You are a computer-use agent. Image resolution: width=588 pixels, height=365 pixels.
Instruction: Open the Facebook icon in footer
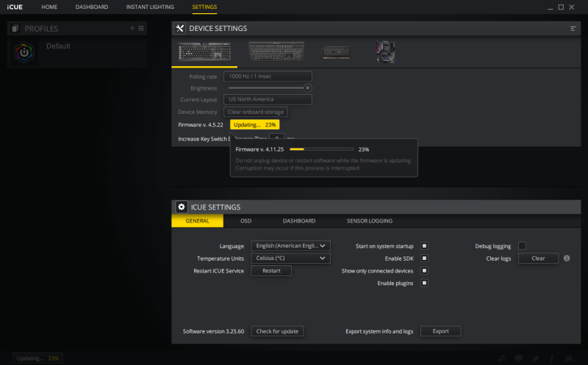(x=552, y=358)
